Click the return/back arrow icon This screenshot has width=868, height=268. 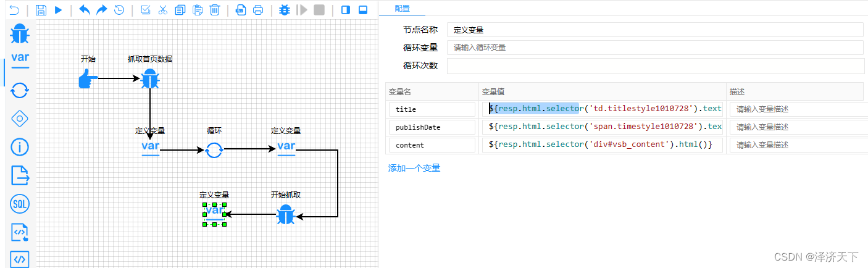(x=14, y=10)
